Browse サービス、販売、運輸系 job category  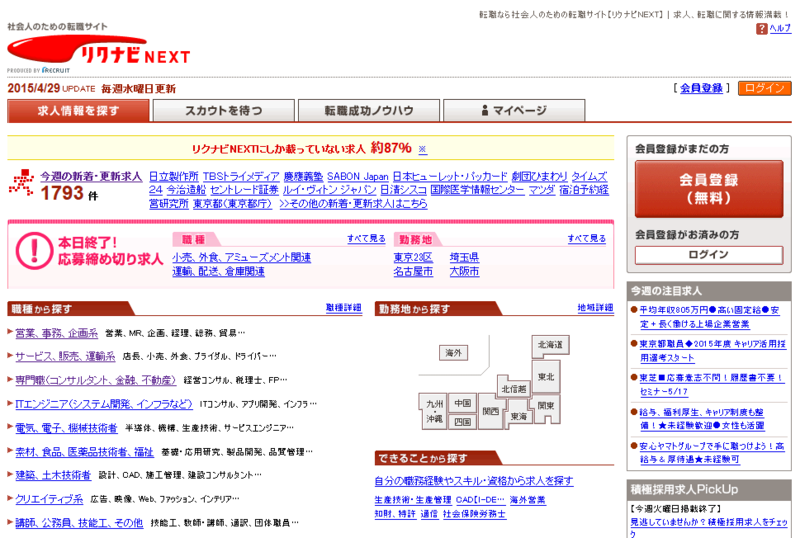coord(65,356)
